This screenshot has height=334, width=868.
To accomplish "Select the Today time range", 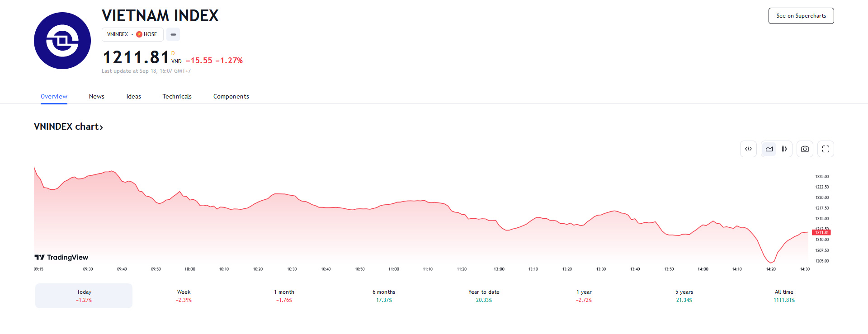I will (84, 296).
